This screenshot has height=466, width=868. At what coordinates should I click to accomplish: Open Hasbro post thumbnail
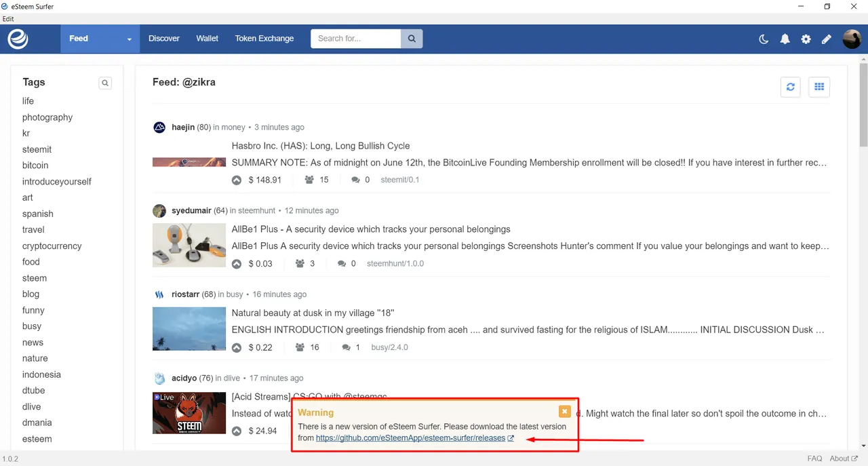[x=189, y=162]
